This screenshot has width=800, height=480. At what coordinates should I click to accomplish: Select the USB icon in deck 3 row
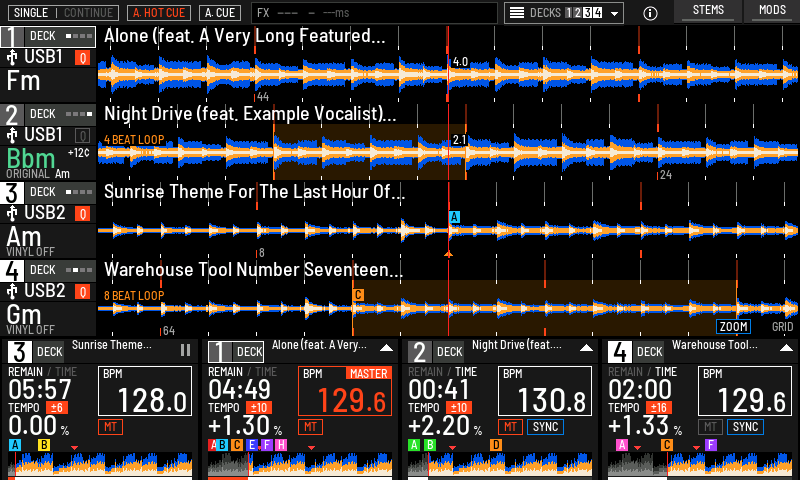tap(12, 213)
